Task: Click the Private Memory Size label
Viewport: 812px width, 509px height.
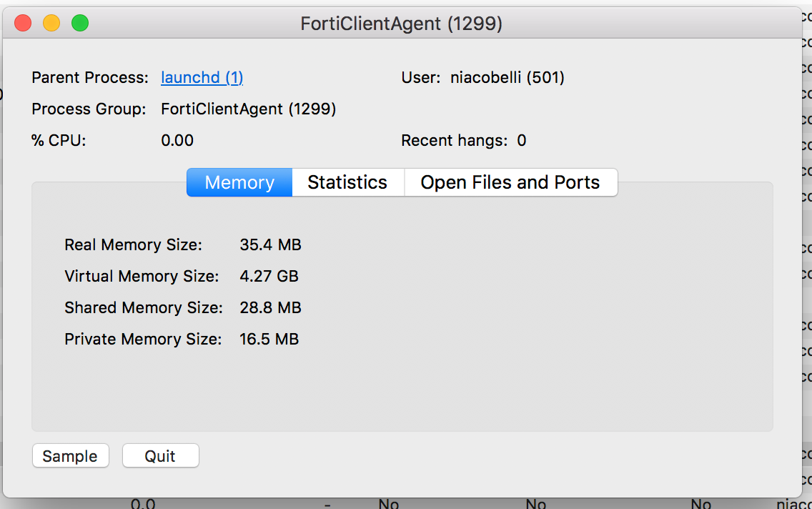Action: [143, 339]
